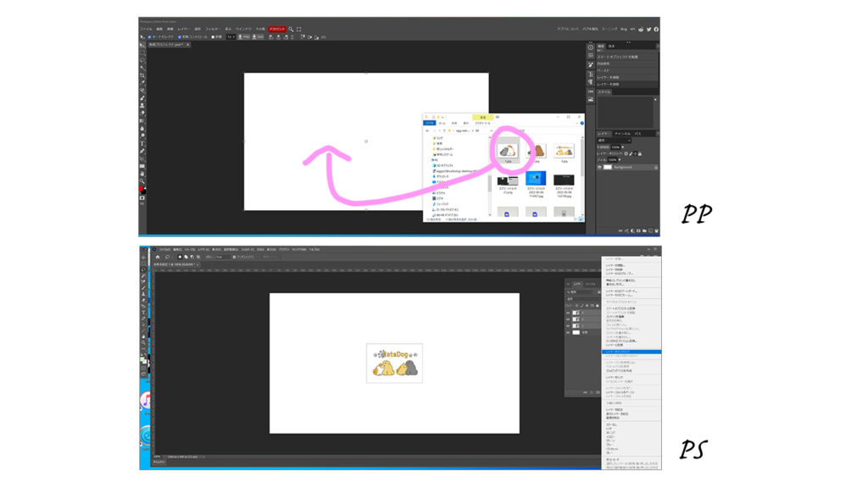
Task: Select the pink-circled image thumbnail in Explorer
Action: pyautogui.click(x=508, y=150)
